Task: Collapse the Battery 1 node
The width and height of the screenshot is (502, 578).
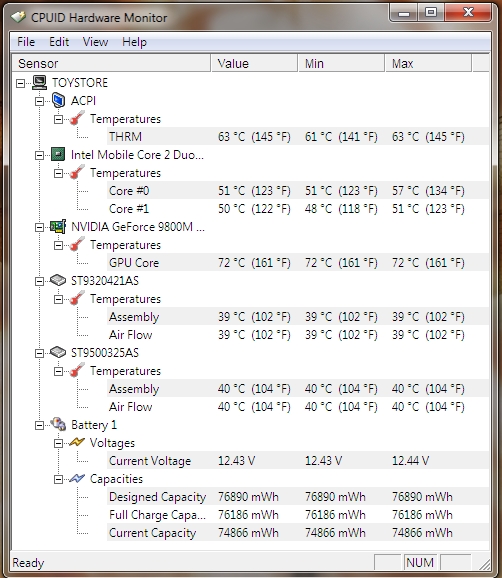Action: [x=39, y=425]
